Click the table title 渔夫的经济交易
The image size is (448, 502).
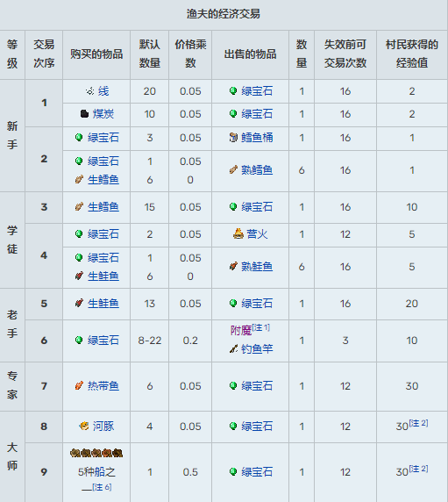coord(224,14)
